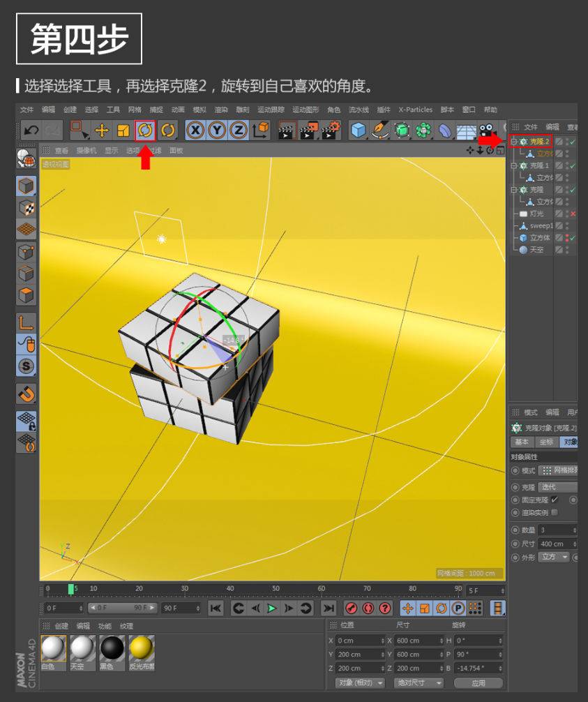Open the Pen spline tool

tap(380, 130)
